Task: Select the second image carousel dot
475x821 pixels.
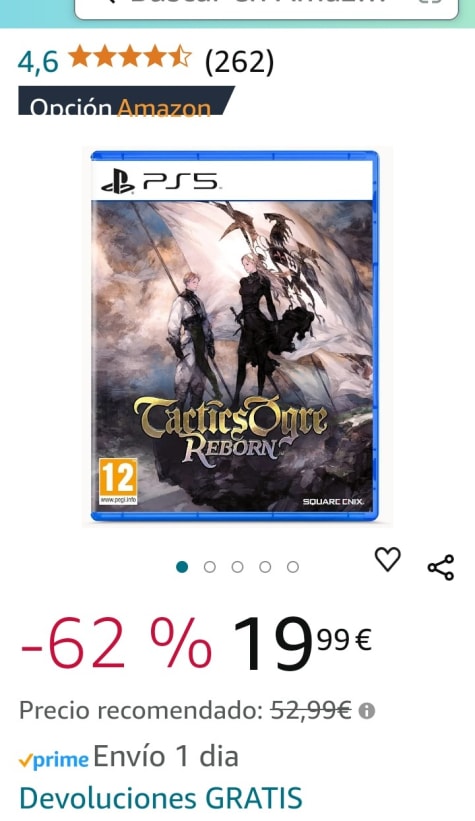Action: [x=210, y=567]
